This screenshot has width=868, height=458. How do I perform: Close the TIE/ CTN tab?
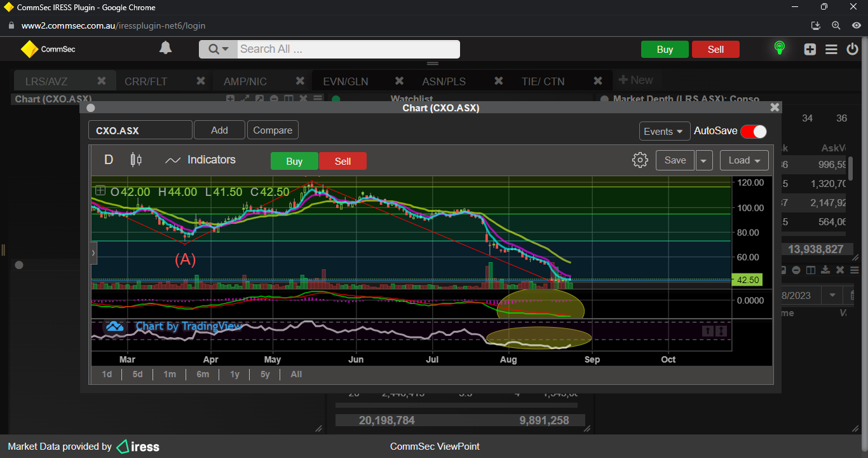click(x=597, y=81)
